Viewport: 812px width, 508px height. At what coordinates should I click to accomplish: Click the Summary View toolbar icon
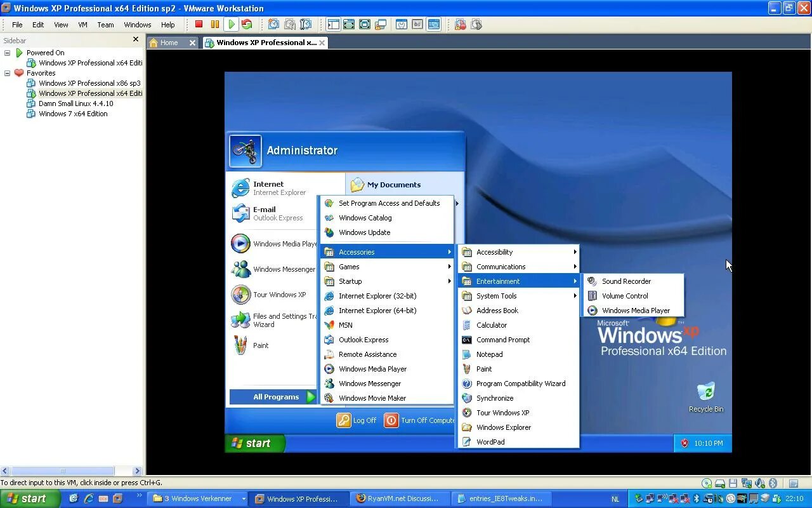(402, 24)
